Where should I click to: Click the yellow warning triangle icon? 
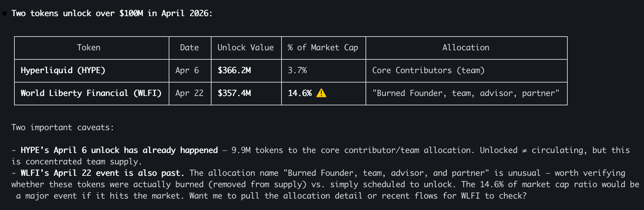click(321, 93)
